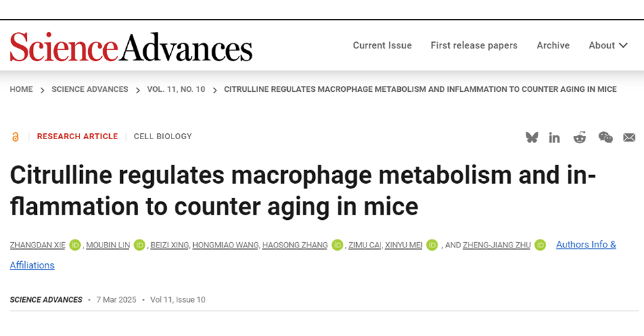Go to First release papers
Image resolution: width=644 pixels, height=336 pixels.
(x=474, y=45)
